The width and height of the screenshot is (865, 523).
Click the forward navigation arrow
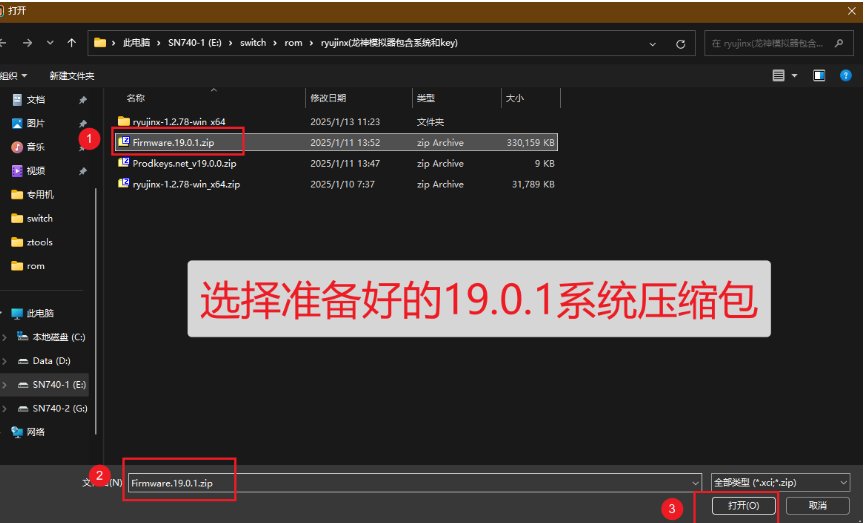27,43
